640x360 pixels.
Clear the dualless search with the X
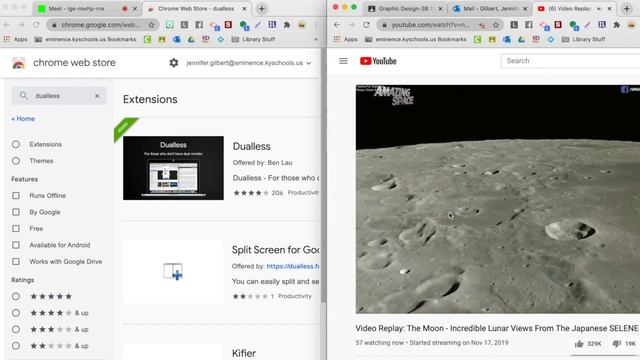coord(97,96)
